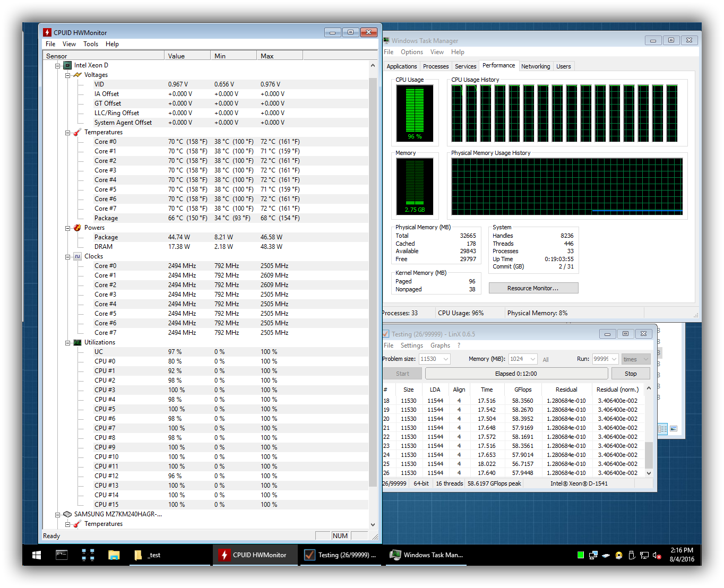Open HWMonitor Tools menu
Viewport: 724px width, 588px height.
91,44
